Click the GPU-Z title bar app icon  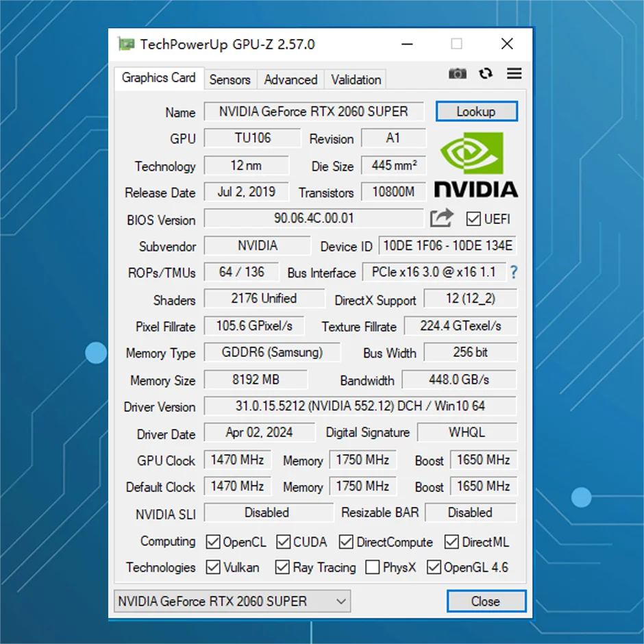[x=127, y=44]
